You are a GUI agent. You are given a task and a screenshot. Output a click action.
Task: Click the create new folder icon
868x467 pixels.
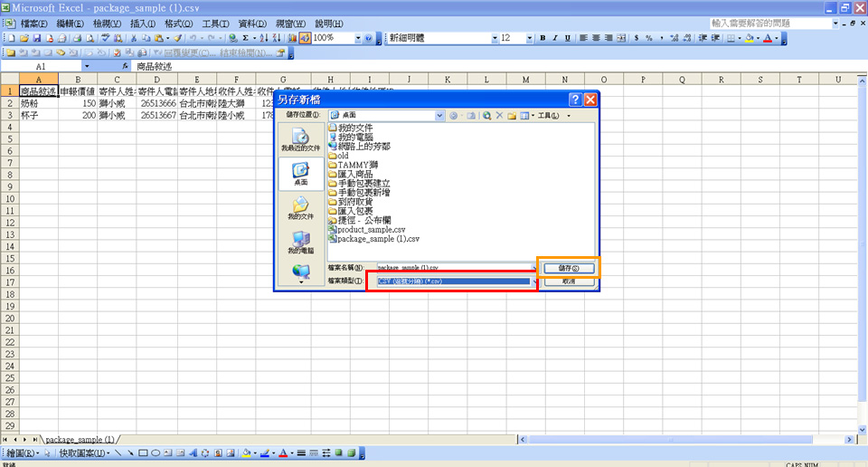pos(512,116)
